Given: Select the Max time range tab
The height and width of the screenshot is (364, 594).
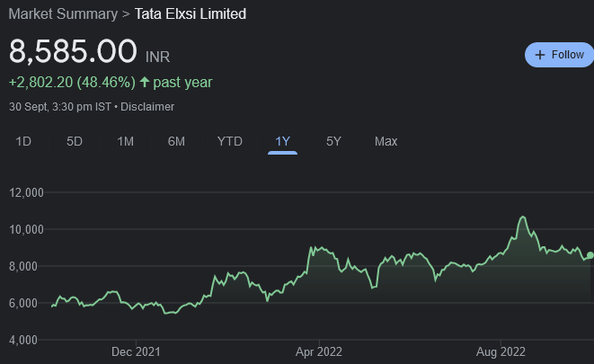Looking at the screenshot, I should click(386, 141).
